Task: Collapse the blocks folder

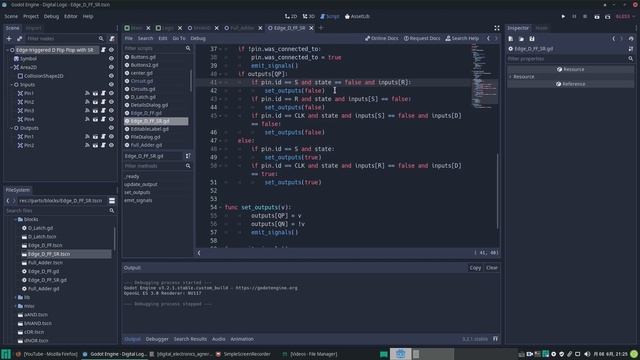Action: click(16, 220)
